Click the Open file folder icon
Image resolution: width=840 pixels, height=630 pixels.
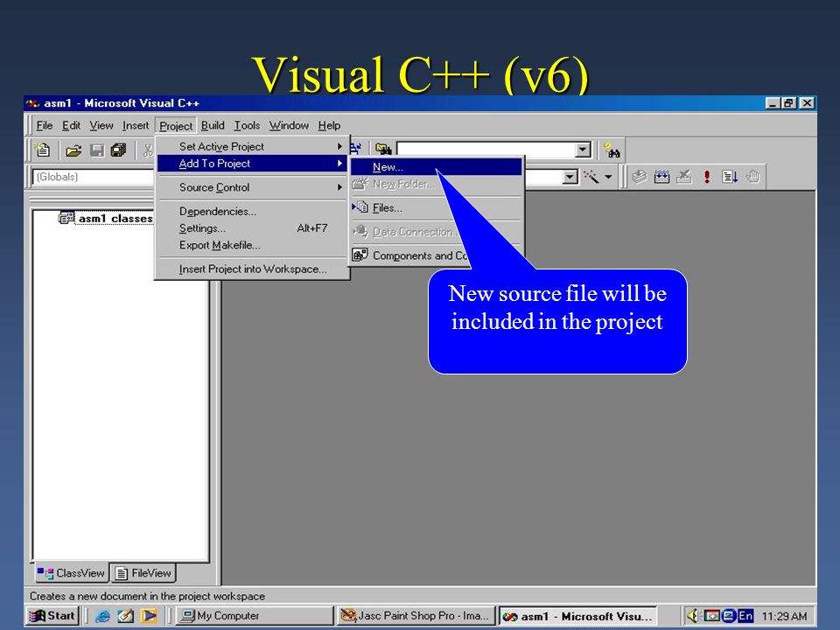73,150
